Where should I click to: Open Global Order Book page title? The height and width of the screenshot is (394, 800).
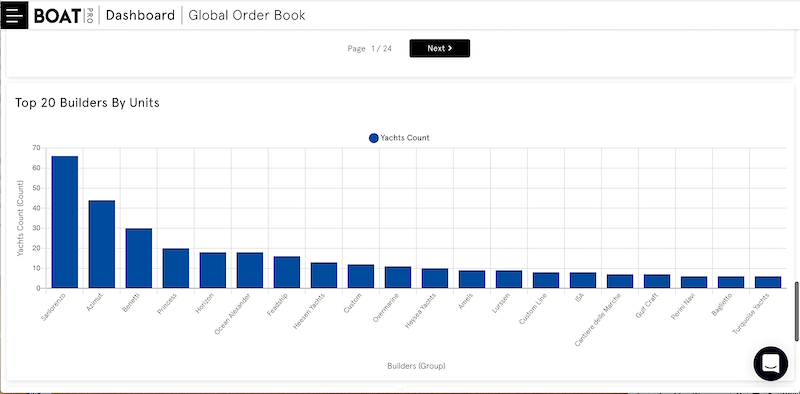point(247,15)
